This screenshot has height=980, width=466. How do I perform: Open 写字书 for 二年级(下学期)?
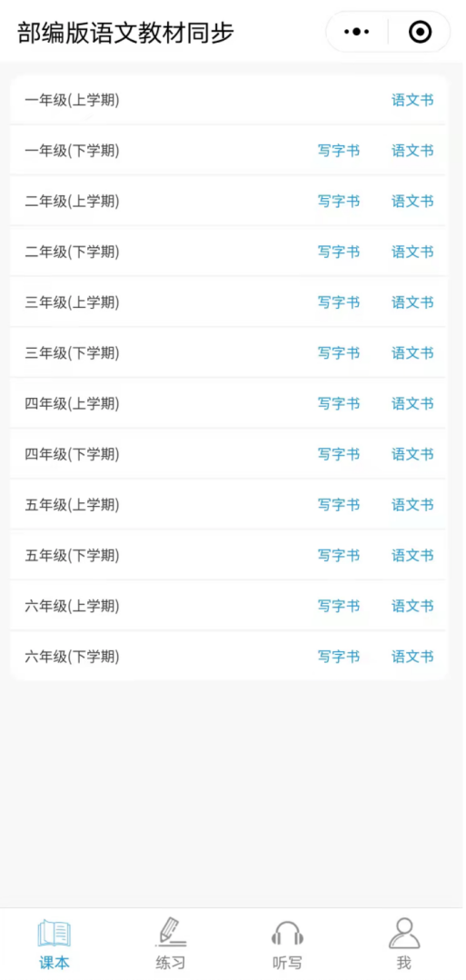point(339,252)
